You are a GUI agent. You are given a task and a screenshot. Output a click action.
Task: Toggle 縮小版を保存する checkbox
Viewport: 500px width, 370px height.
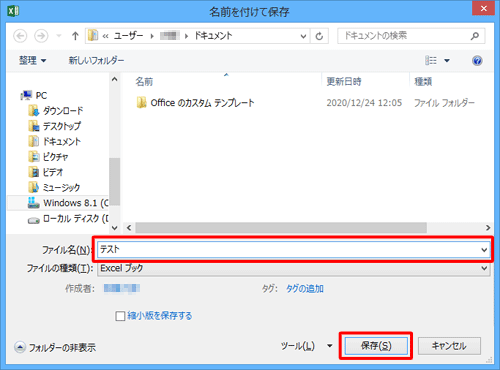pos(120,316)
